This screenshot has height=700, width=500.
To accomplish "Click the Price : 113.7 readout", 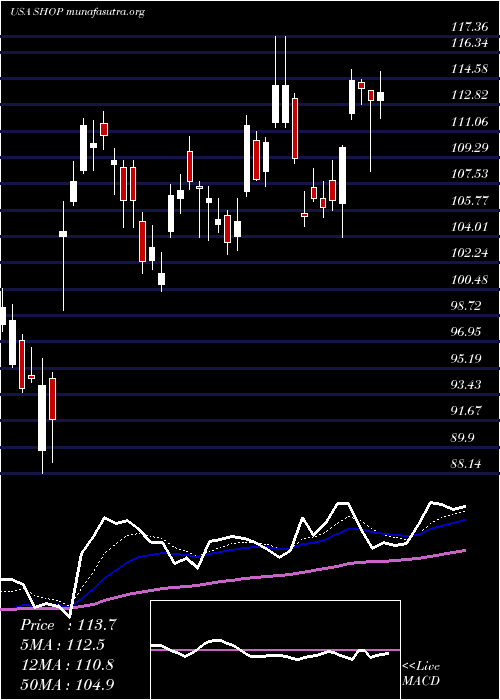I will [68, 625].
